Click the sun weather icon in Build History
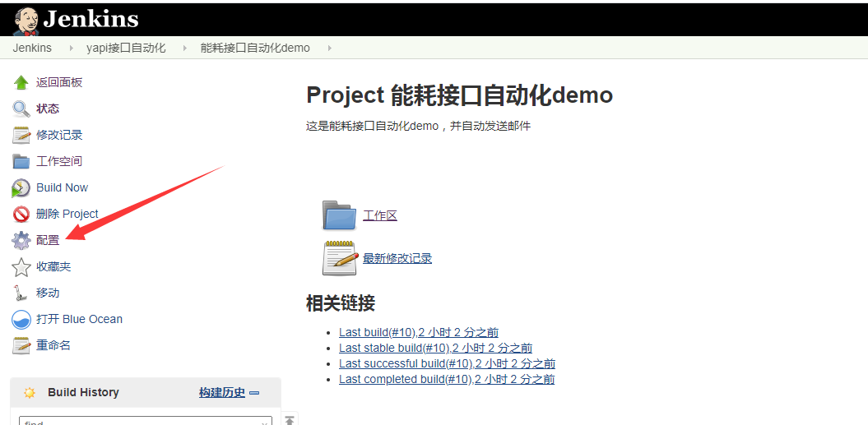Image resolution: width=868 pixels, height=425 pixels. [x=30, y=393]
